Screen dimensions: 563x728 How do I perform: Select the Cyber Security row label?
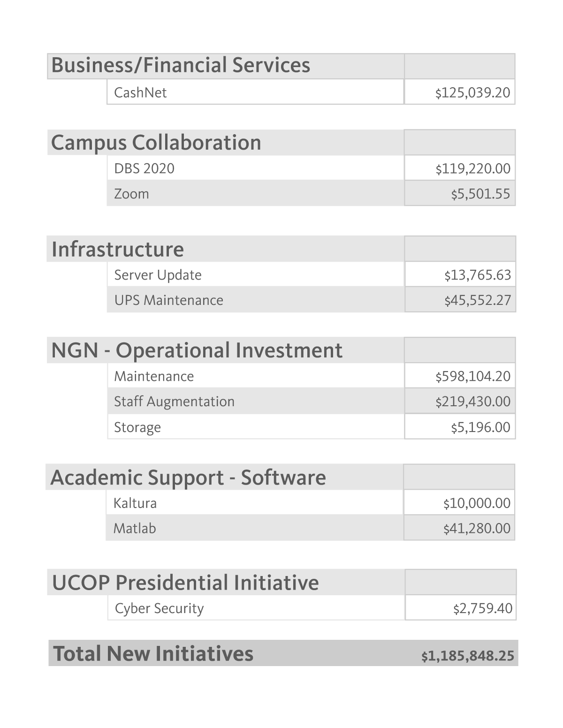click(160, 608)
